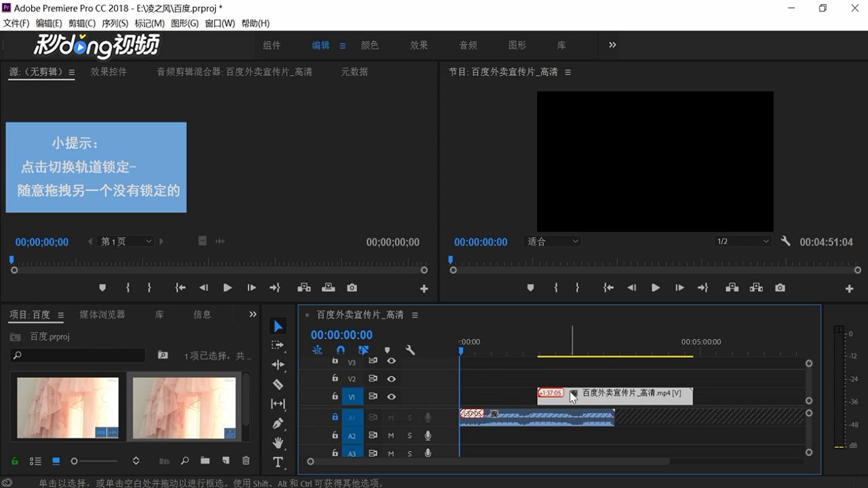Screen dimensions: 868x488
Task: Click find-in-bin folder icon beside search field
Action: pos(163,354)
